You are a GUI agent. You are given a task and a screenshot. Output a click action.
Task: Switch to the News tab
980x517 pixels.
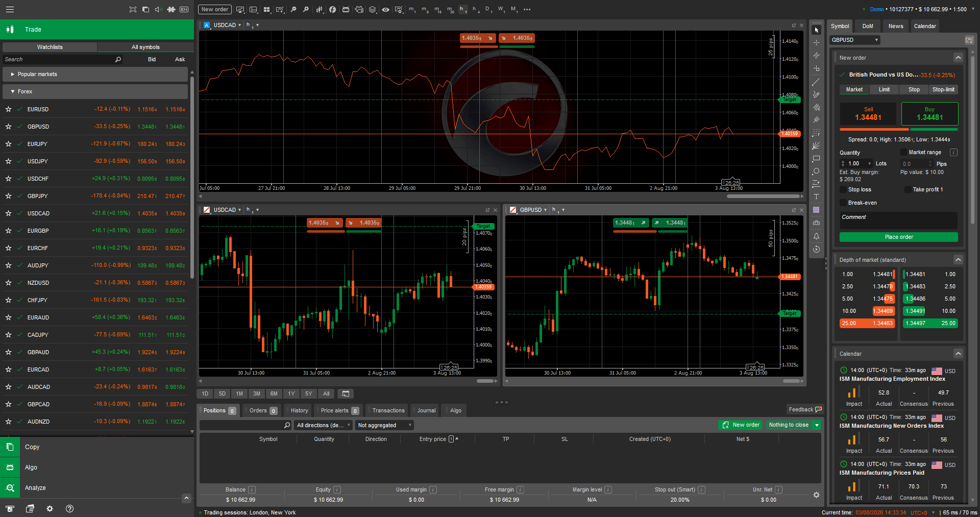tap(896, 26)
